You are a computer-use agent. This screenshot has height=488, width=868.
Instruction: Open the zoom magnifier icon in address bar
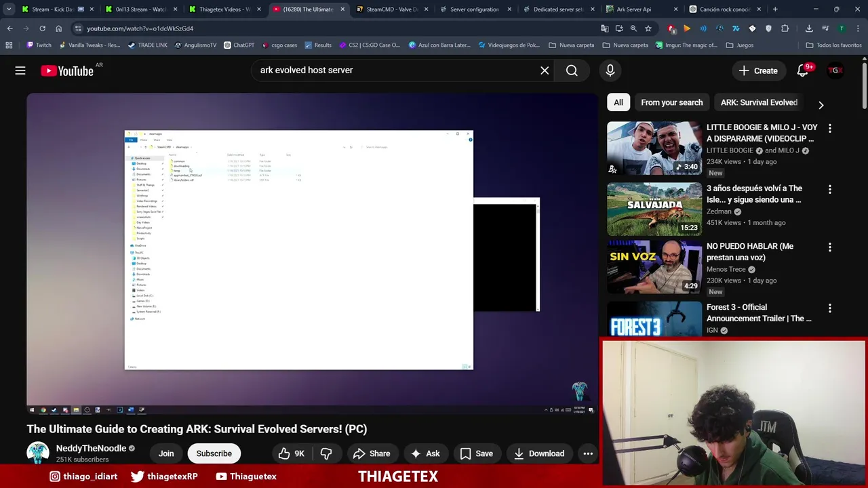pyautogui.click(x=633, y=28)
